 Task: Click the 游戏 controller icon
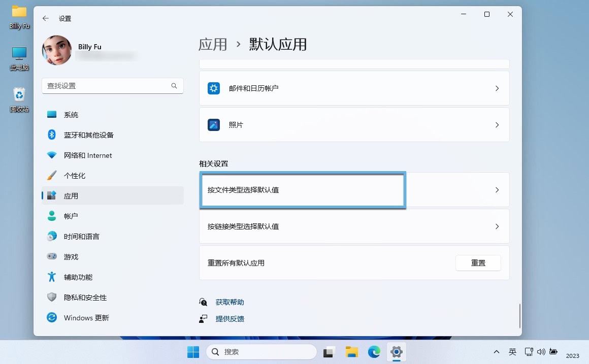click(x=52, y=256)
